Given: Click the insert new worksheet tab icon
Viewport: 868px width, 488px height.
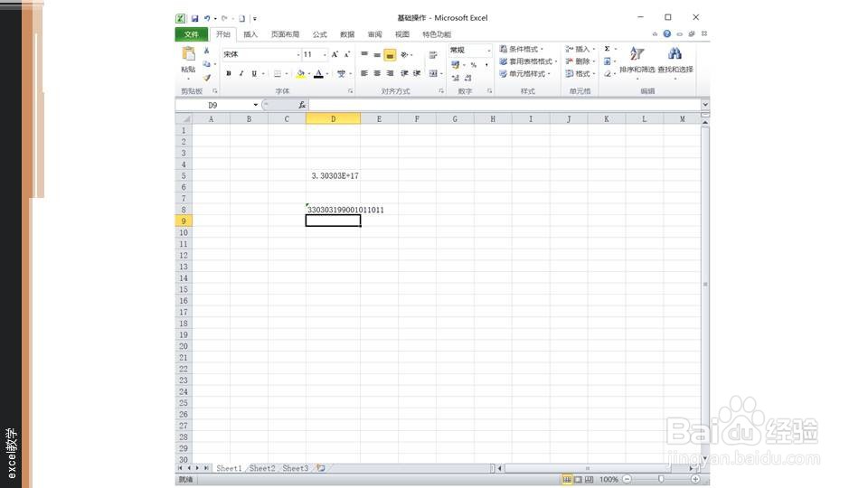Looking at the screenshot, I should tap(320, 468).
